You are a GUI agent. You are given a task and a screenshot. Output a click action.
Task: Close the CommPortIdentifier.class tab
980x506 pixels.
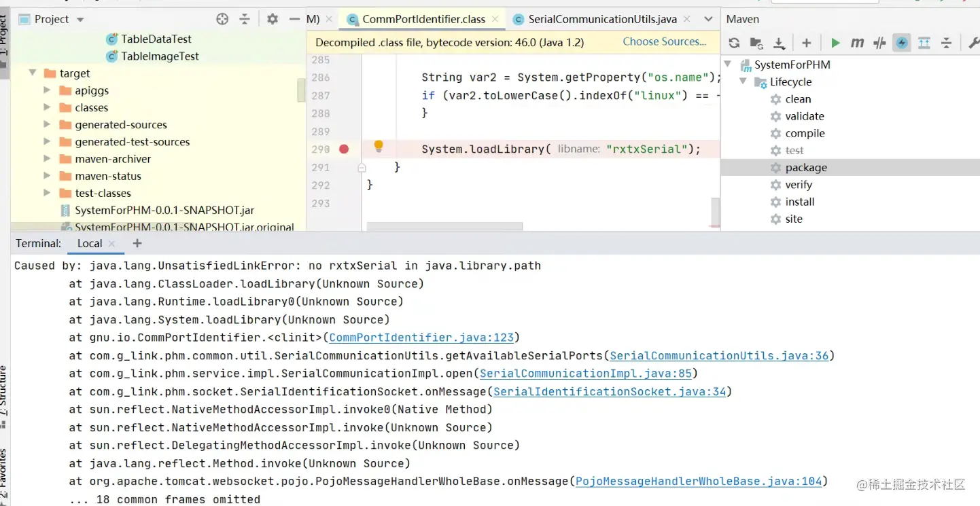[x=495, y=19]
